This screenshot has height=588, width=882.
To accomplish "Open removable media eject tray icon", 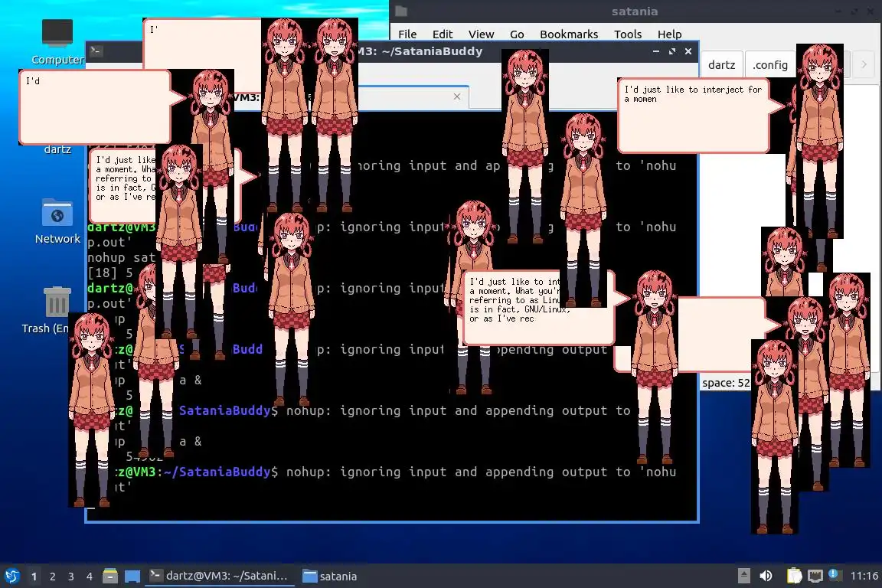I will point(743,576).
